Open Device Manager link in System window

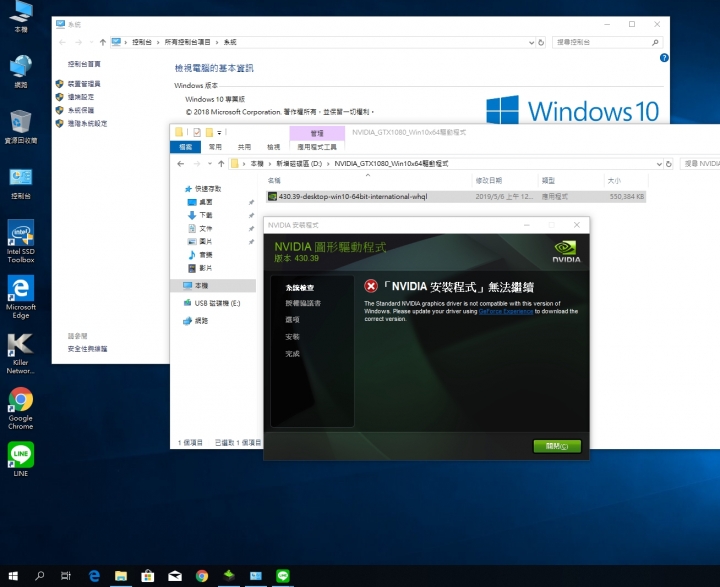pyautogui.click(x=84, y=84)
